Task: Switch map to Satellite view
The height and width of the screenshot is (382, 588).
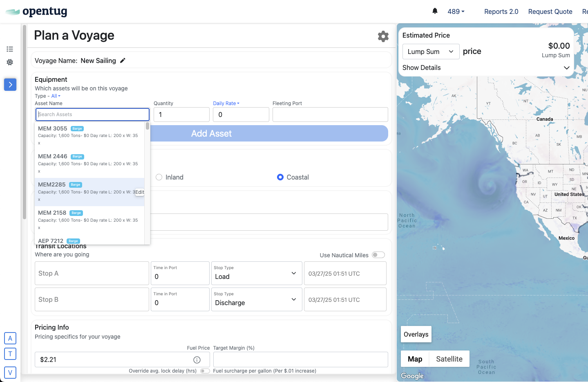Action: [x=449, y=359]
